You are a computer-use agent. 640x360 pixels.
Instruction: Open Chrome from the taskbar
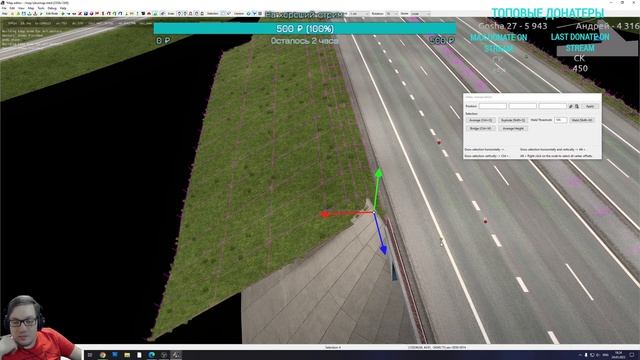coord(102,355)
